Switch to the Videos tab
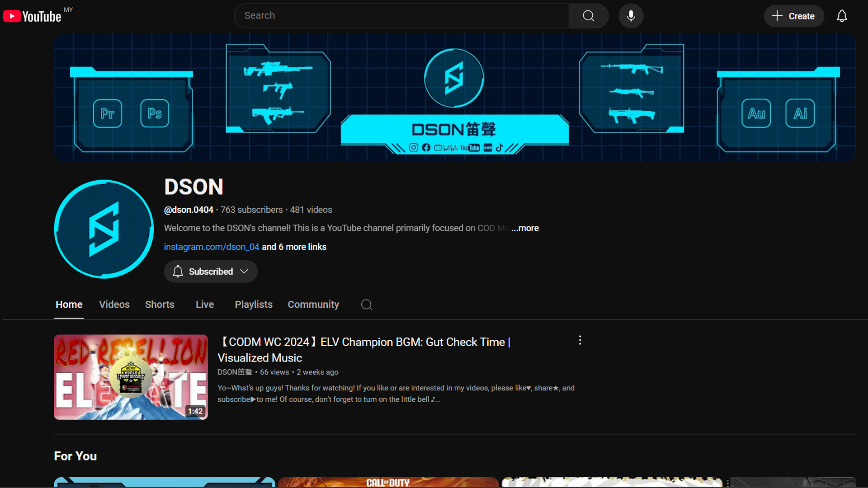 click(114, 305)
